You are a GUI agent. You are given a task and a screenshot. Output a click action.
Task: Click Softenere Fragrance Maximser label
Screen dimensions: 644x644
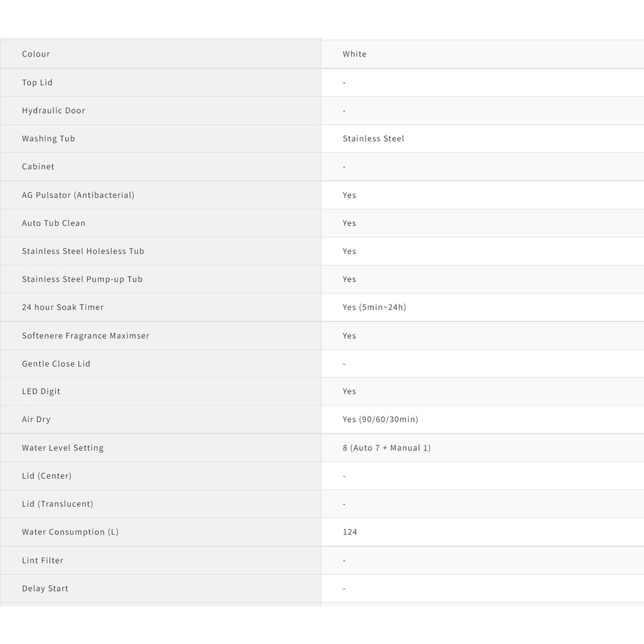point(86,336)
